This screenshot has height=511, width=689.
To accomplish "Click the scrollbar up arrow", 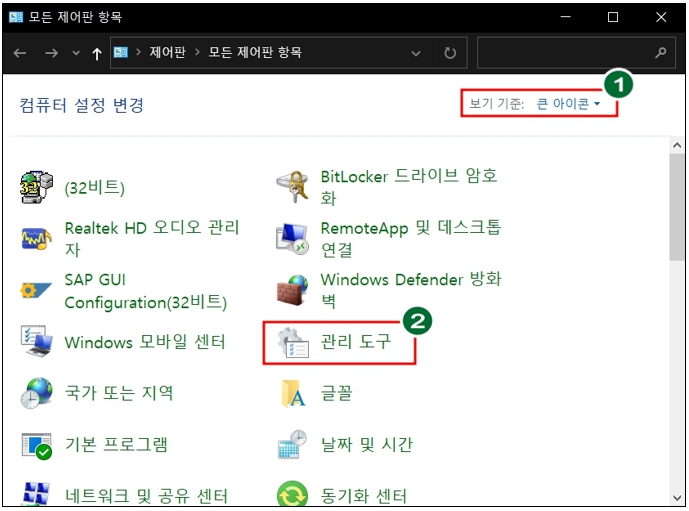I will point(677,145).
